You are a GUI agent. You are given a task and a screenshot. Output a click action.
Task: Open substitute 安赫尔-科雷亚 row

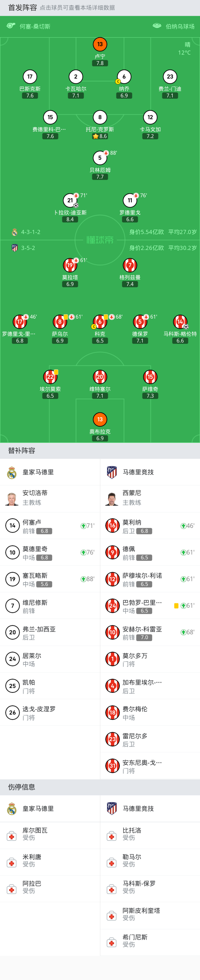[150, 632]
